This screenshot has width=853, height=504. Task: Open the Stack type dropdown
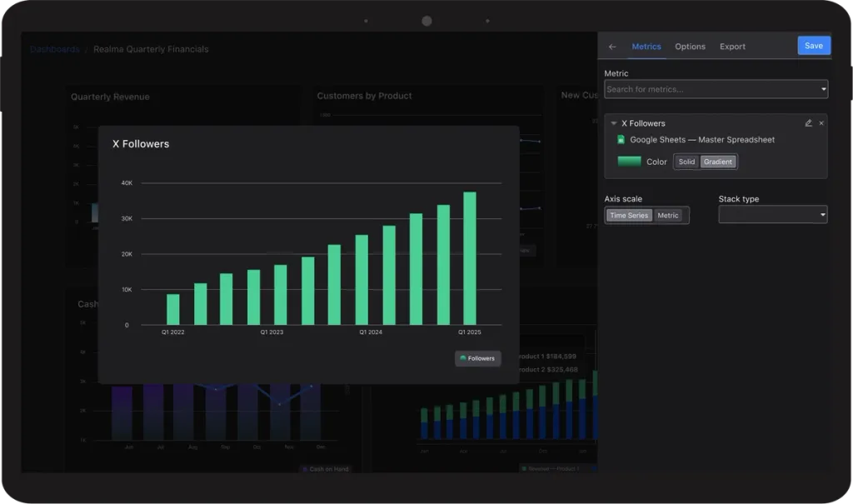click(772, 214)
